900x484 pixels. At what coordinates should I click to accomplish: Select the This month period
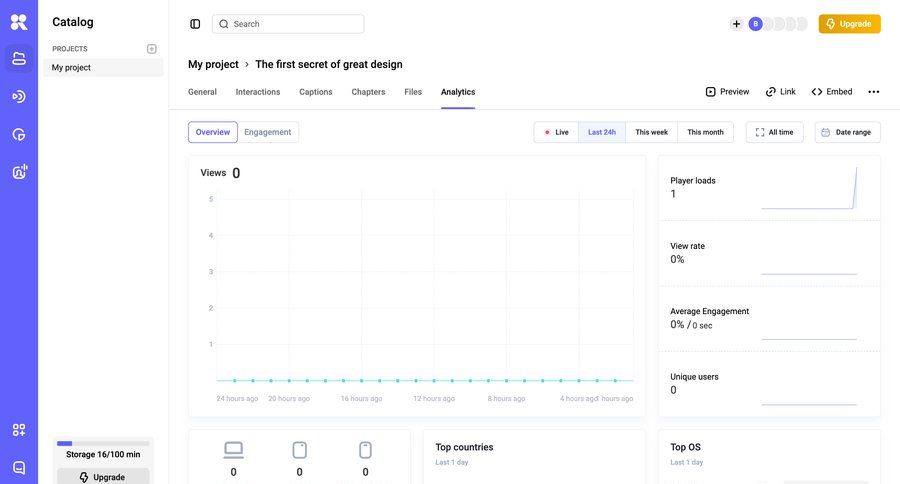click(705, 132)
